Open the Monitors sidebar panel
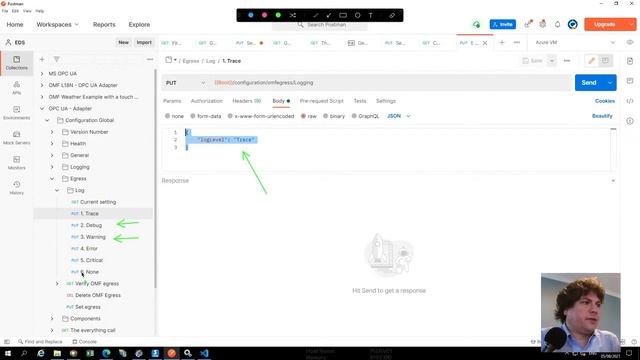640x360 pixels. point(16,162)
